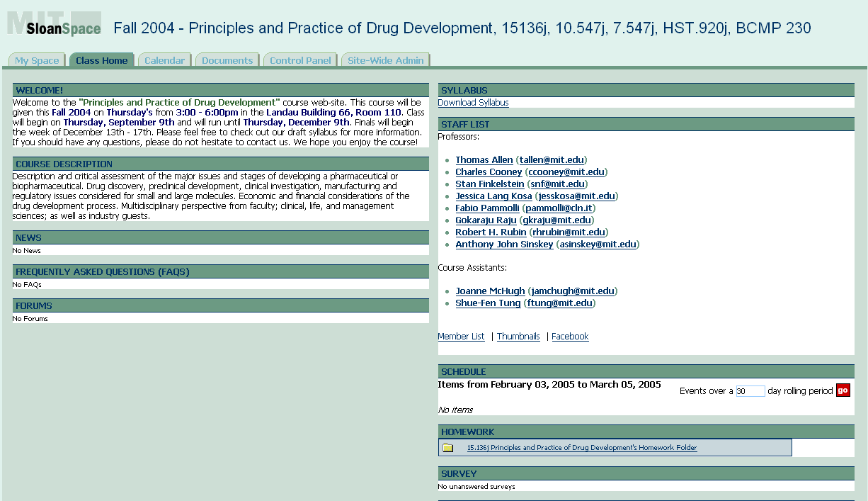This screenshot has width=868, height=501.
Task: Click the yellow homework folder icon
Action: tap(448, 448)
